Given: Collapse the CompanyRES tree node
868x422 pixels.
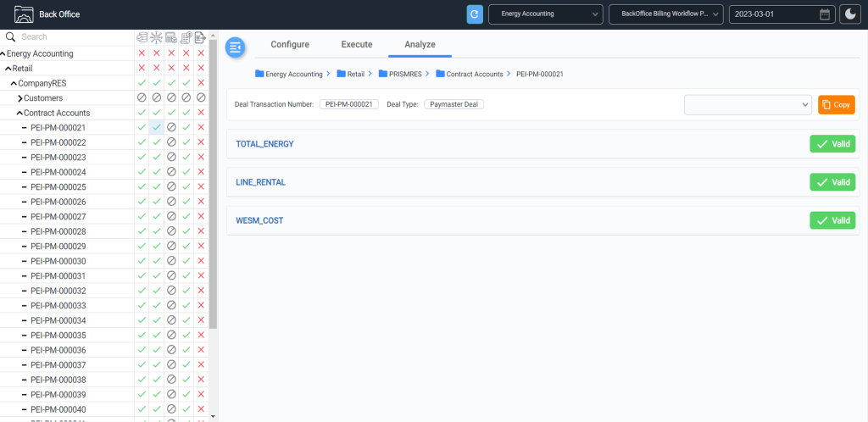Looking at the screenshot, I should [x=14, y=84].
